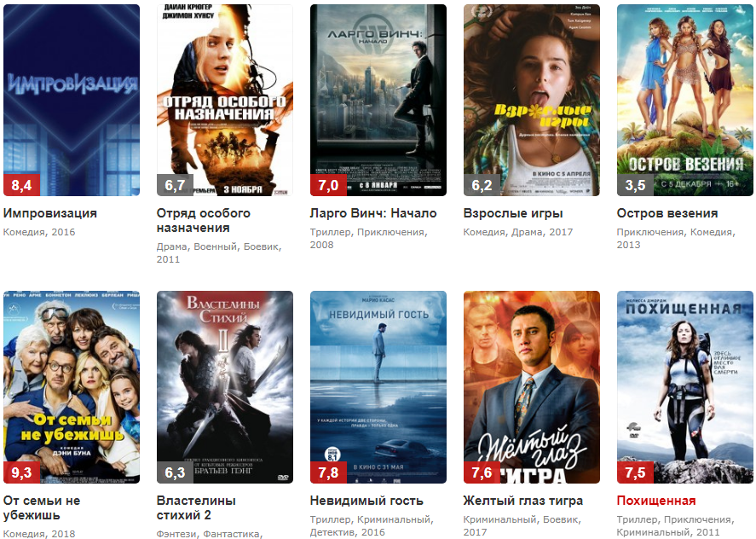Open the Взрослые игры title link
This screenshot has width=756, height=539.
[513, 213]
